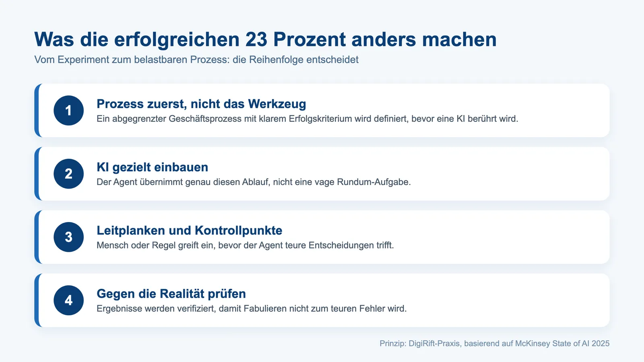
Task: Click the number 1 circle badge
Action: point(69,111)
